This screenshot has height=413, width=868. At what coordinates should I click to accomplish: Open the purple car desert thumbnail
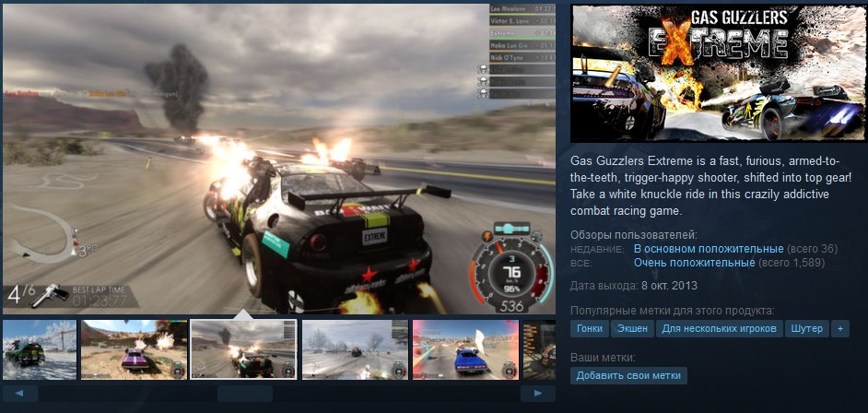point(134,349)
